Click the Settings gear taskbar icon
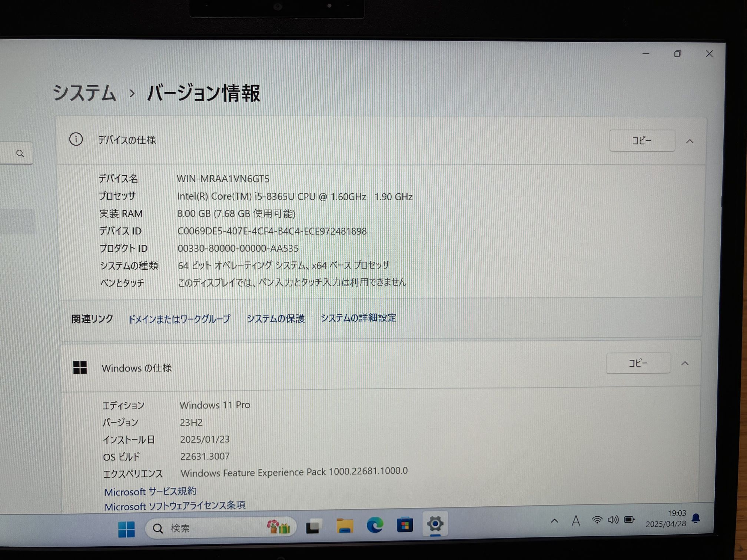The image size is (747, 560). (435, 524)
